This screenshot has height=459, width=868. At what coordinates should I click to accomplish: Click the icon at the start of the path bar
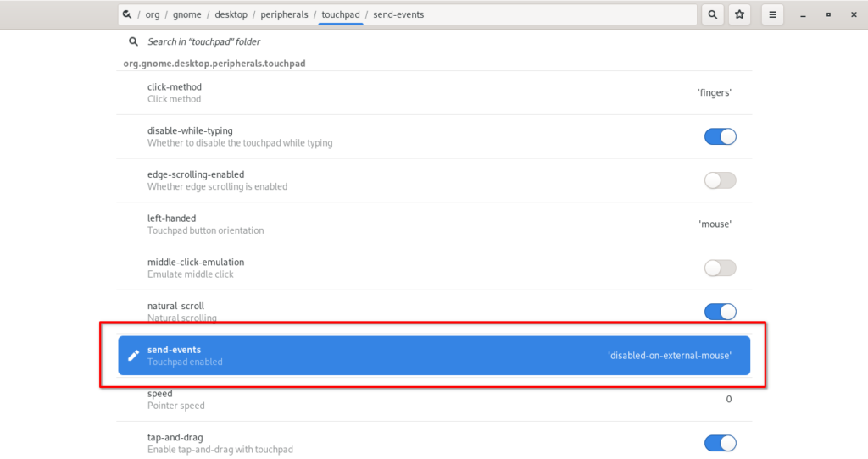[x=126, y=14]
